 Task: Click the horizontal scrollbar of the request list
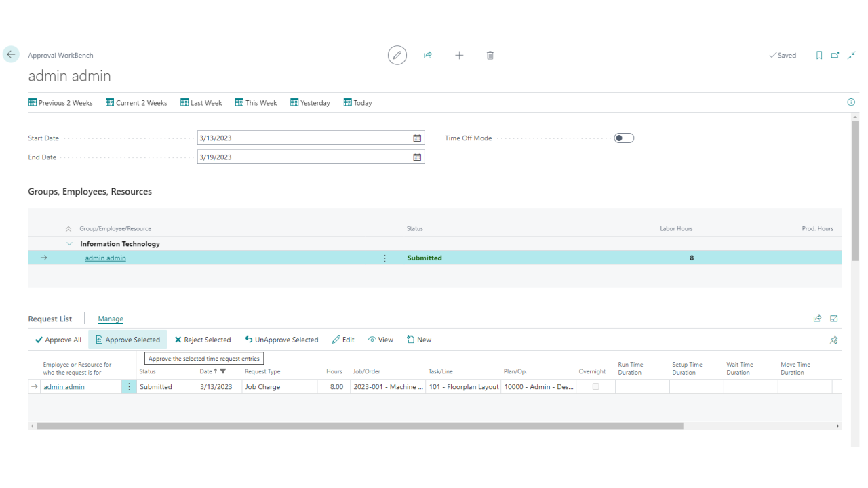(359, 426)
